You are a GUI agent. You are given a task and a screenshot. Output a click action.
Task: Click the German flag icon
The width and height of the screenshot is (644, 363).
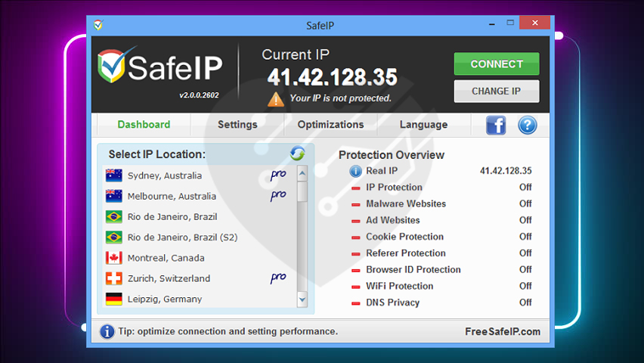pyautogui.click(x=114, y=299)
